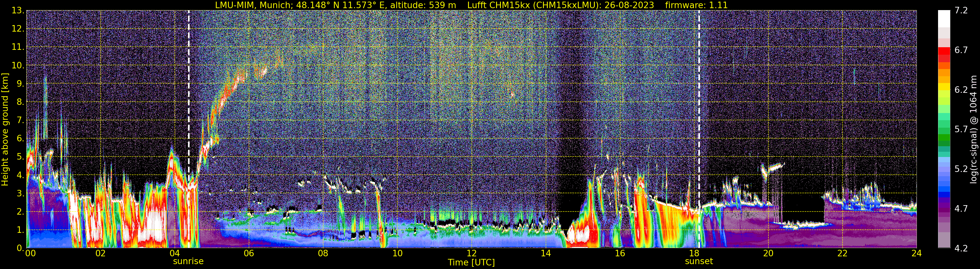Click height-axis tick label '3.'
This screenshot has width=980, height=269.
pyautogui.click(x=20, y=193)
